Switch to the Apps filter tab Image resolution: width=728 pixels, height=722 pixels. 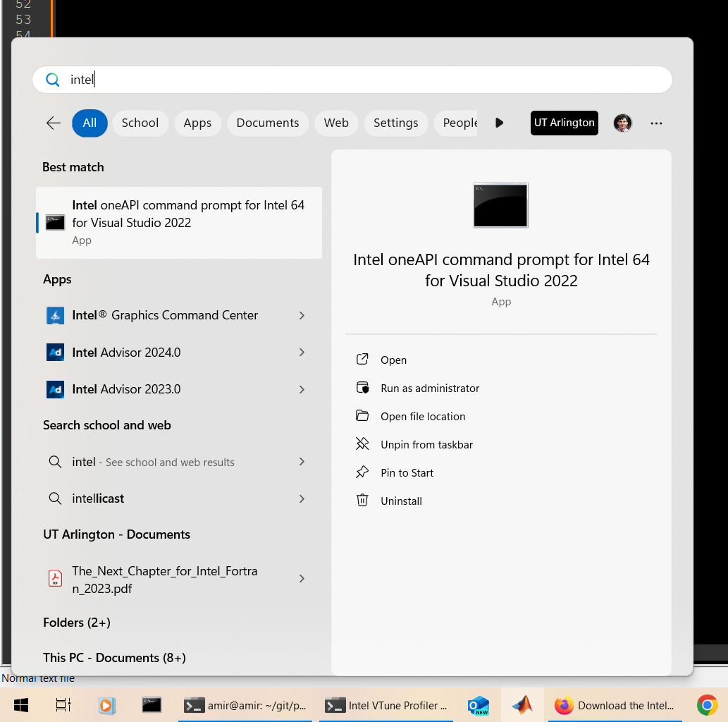197,123
